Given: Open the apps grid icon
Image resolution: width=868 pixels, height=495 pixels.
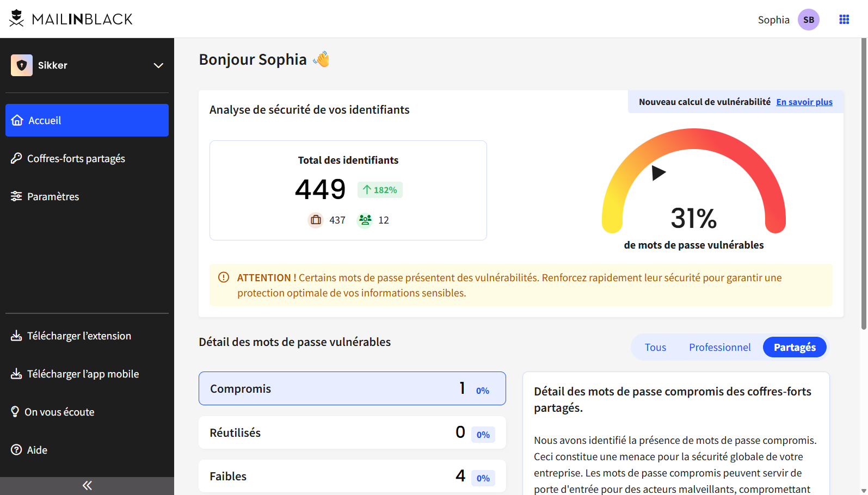Looking at the screenshot, I should [844, 20].
